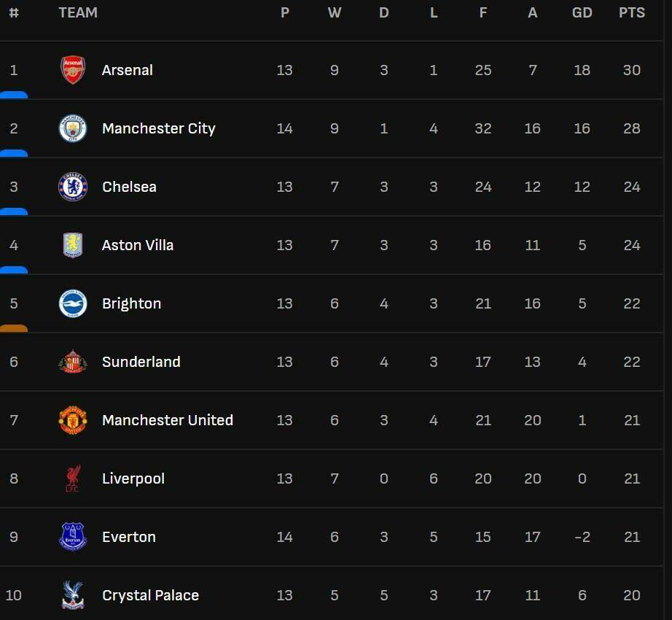This screenshot has height=620, width=672.
Task: Open the Manchester United team link
Action: coord(168,420)
